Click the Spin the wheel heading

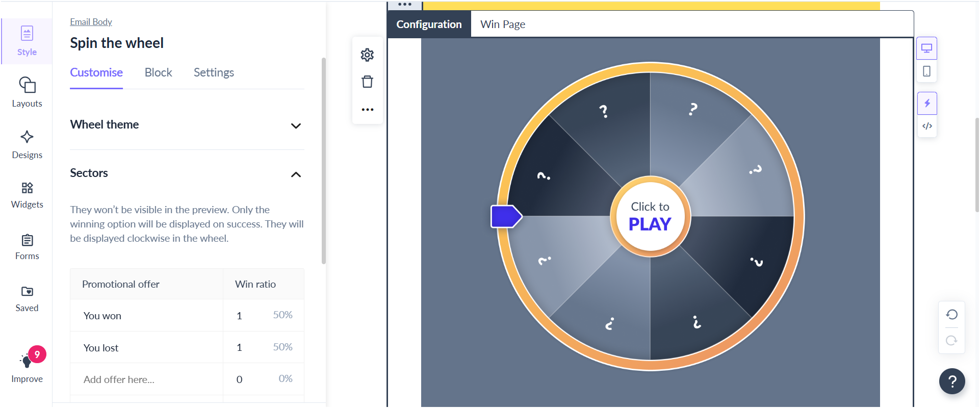tap(117, 43)
